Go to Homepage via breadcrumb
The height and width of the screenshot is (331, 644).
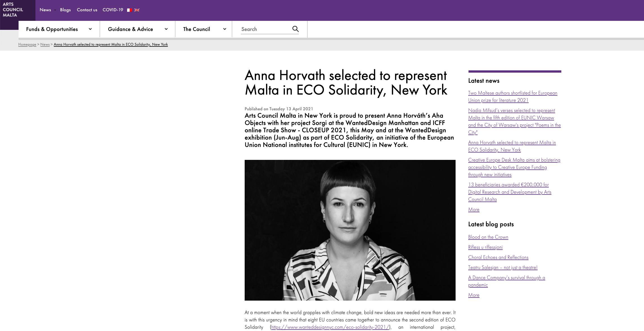coord(27,44)
